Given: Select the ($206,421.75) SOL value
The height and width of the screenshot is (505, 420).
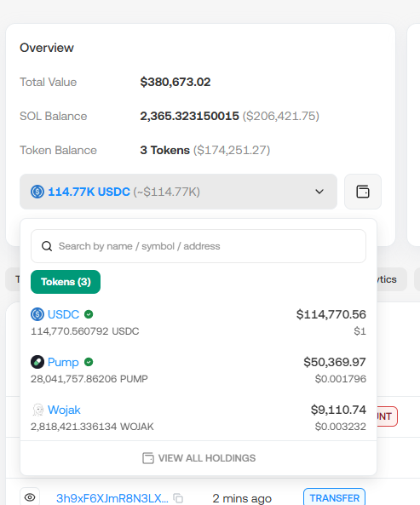Looking at the screenshot, I should [x=280, y=116].
